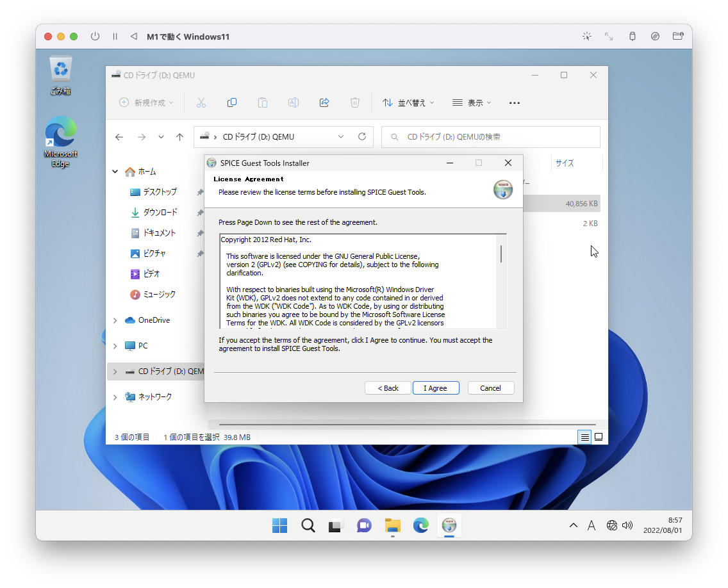This screenshot has width=728, height=588.
Task: Switch to details view icon in status bar
Action: [584, 437]
